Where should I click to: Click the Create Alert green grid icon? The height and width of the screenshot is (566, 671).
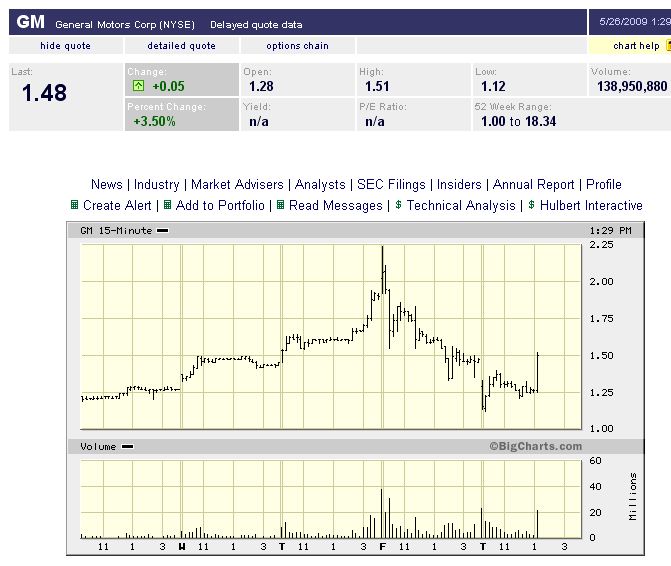[x=74, y=205]
